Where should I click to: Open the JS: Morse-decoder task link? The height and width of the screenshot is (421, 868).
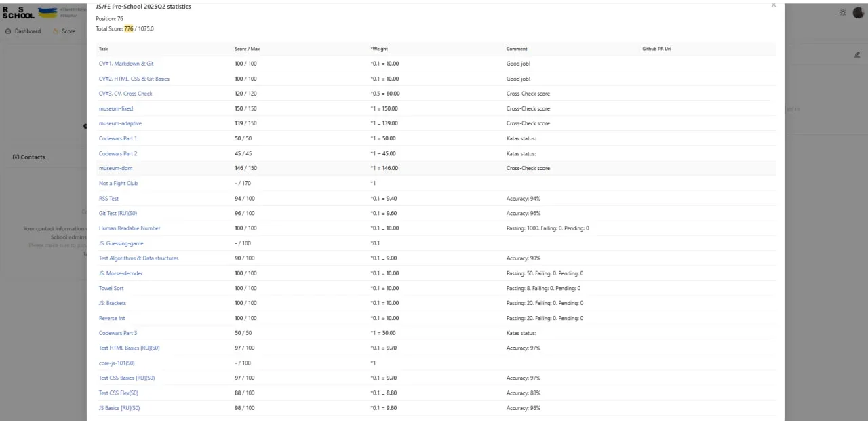point(121,273)
